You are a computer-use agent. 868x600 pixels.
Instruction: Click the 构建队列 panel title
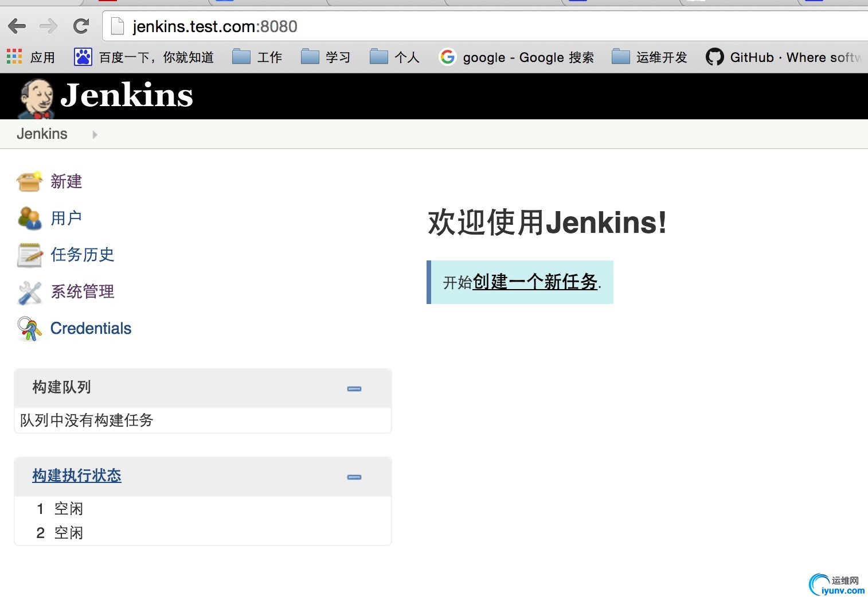click(x=61, y=387)
